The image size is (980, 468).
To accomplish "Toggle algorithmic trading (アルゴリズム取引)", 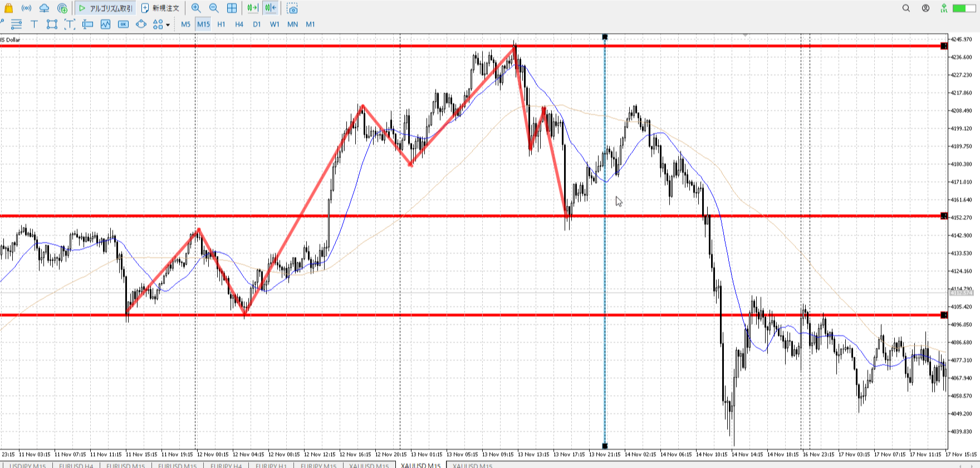I will coord(106,8).
